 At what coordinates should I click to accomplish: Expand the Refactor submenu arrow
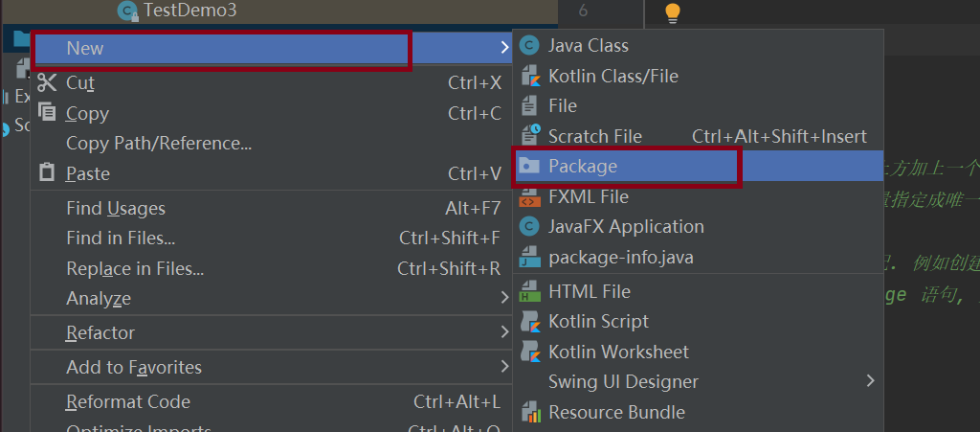[x=504, y=332]
